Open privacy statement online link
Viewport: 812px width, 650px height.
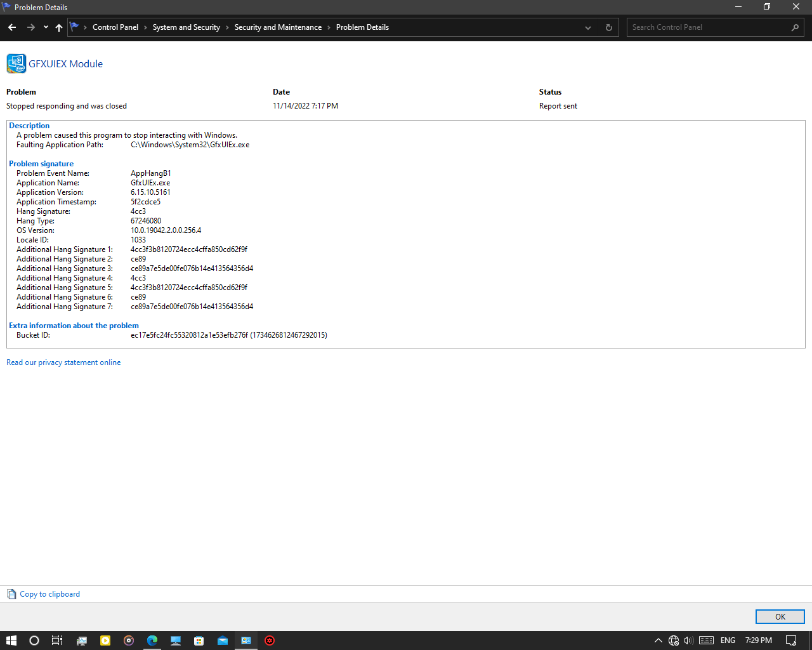click(63, 362)
